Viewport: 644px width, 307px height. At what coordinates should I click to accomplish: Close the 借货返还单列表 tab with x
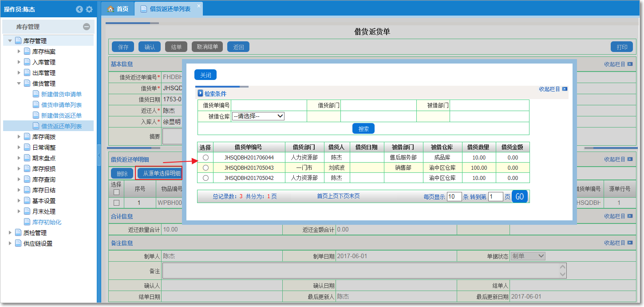tap(198, 6)
